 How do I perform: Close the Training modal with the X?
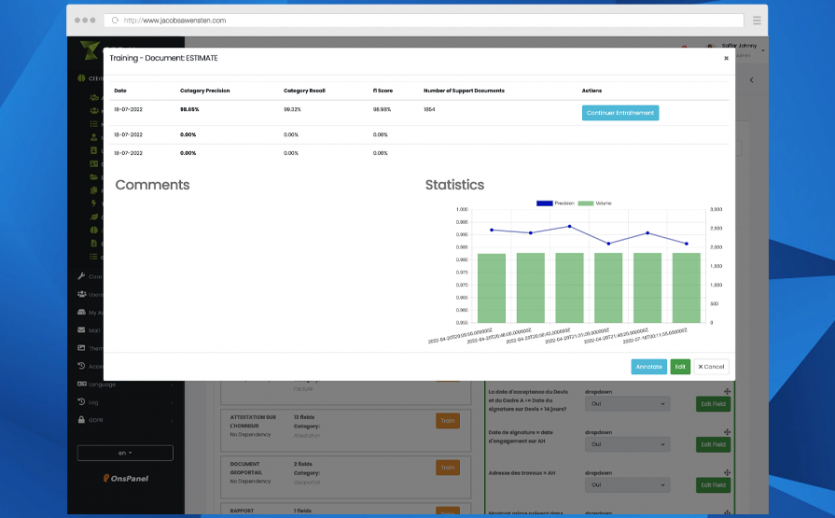(x=726, y=59)
